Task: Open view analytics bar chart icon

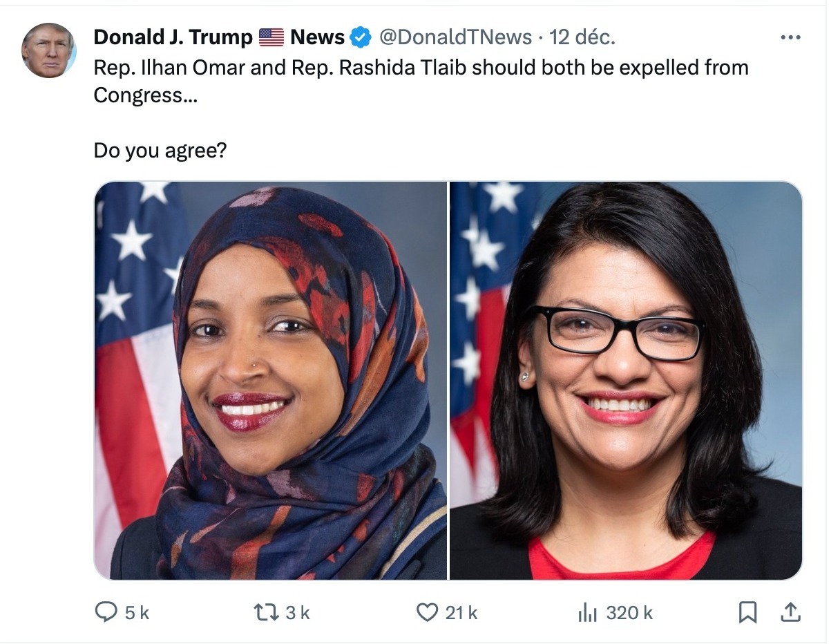Action: point(587,612)
